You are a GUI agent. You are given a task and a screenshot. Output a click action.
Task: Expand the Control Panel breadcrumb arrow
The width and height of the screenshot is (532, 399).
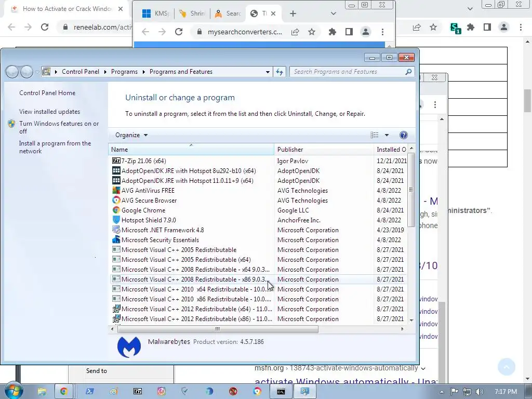tap(105, 72)
